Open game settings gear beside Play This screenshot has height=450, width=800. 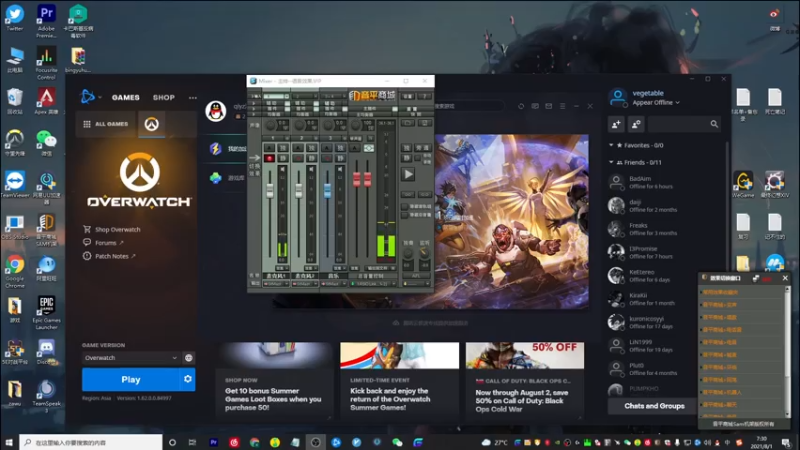pyautogui.click(x=188, y=379)
